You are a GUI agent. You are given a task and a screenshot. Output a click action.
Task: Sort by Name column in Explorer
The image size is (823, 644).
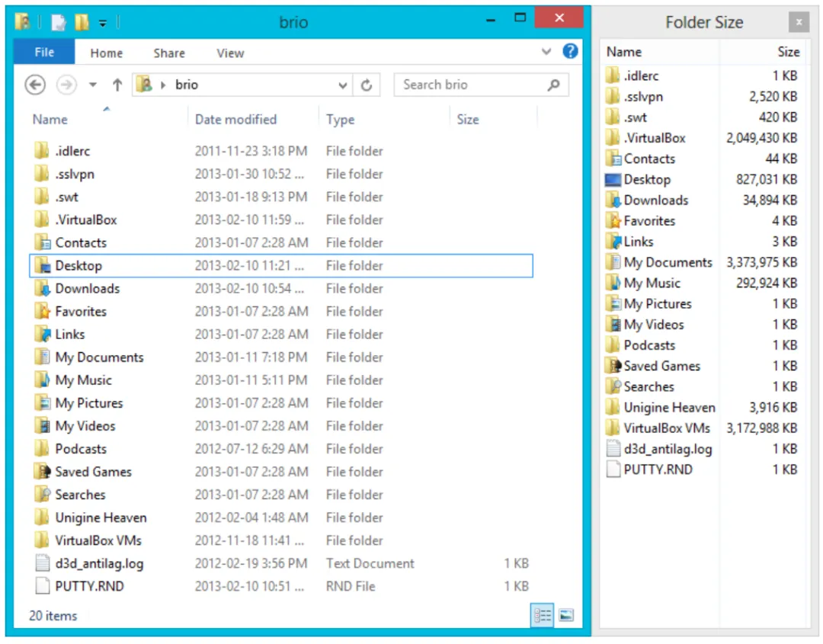pos(50,120)
